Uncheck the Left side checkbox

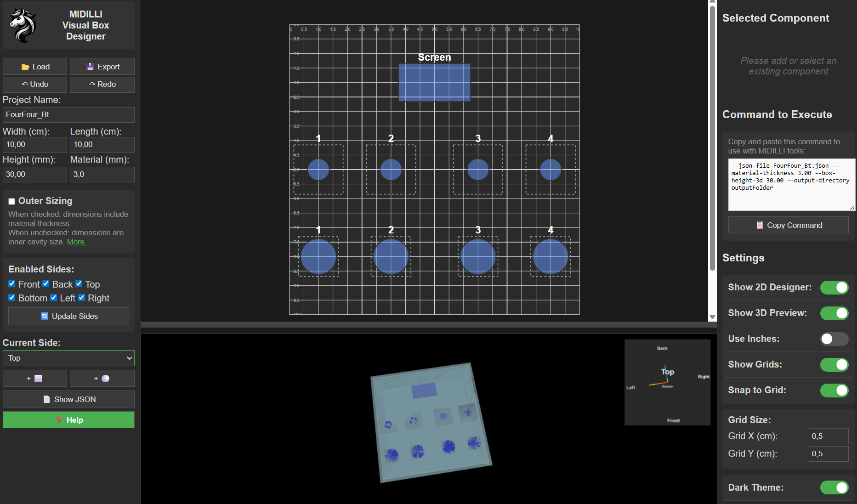pyautogui.click(x=54, y=298)
